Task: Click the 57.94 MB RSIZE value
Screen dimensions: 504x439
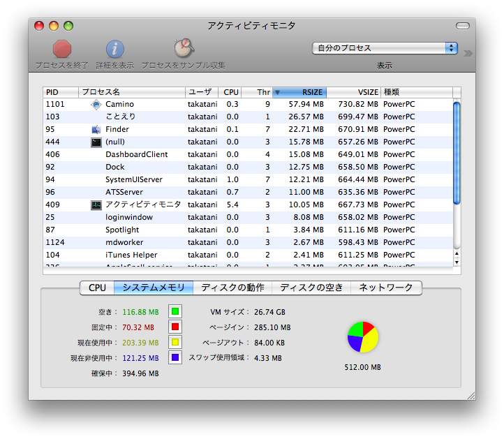Action: [306, 104]
